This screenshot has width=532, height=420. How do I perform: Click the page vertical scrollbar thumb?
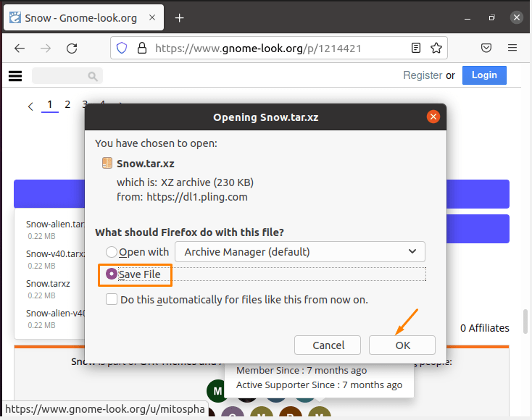coord(525,322)
